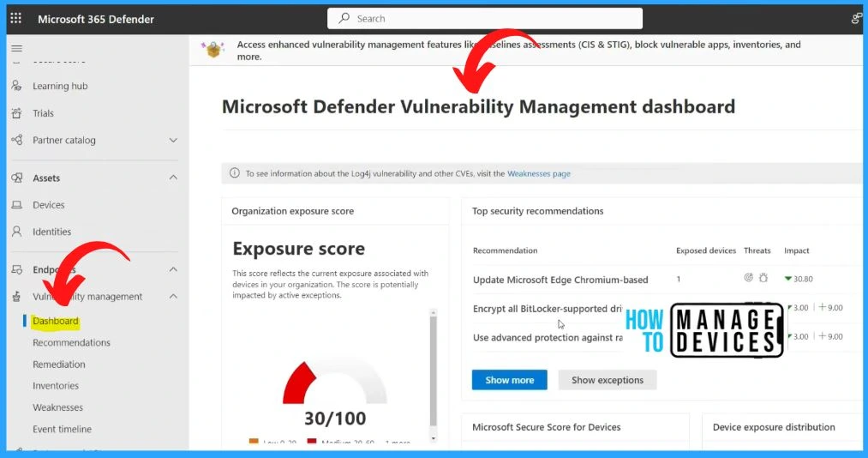Viewport: 868px width, 458px height.
Task: Click the info icon in Log4j notice
Action: [235, 173]
